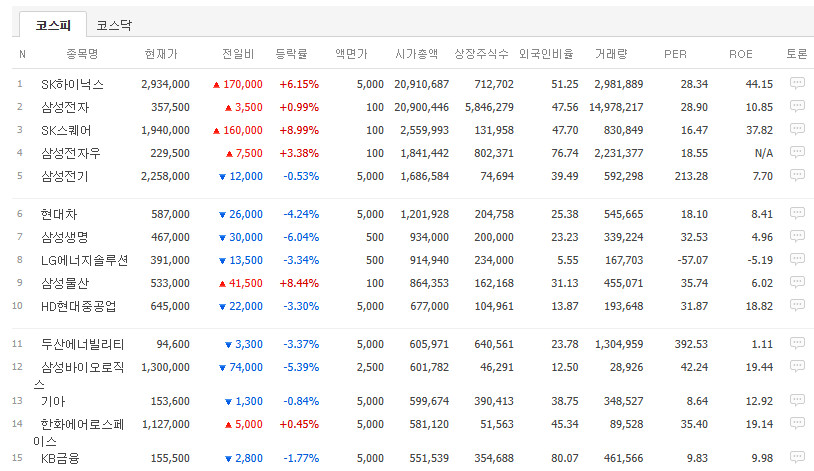Viewport: 814px width, 471px height.
Task: Open 삼성전자우 stock page
Action: (71, 153)
